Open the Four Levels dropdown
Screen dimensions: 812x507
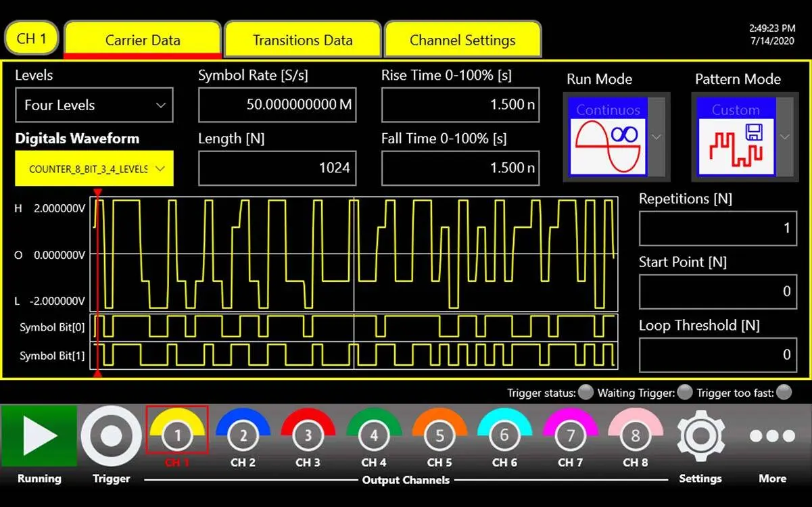pos(94,105)
